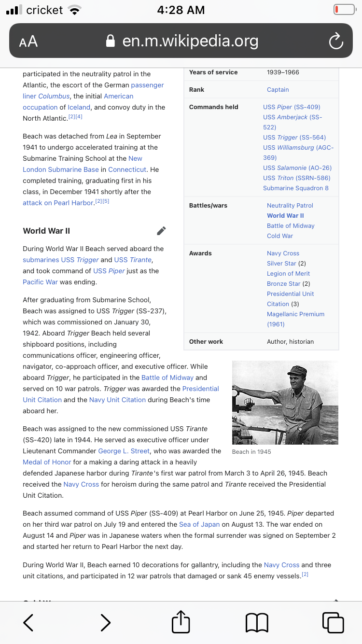This screenshot has height=644, width=362.
Task: Open 'Pacific War' link
Action: pos(40,282)
